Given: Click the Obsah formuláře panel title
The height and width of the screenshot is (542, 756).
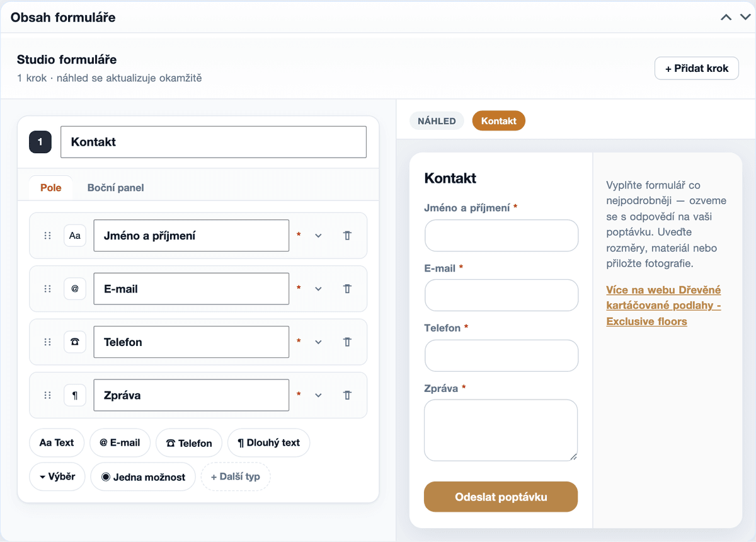Looking at the screenshot, I should coord(63,18).
